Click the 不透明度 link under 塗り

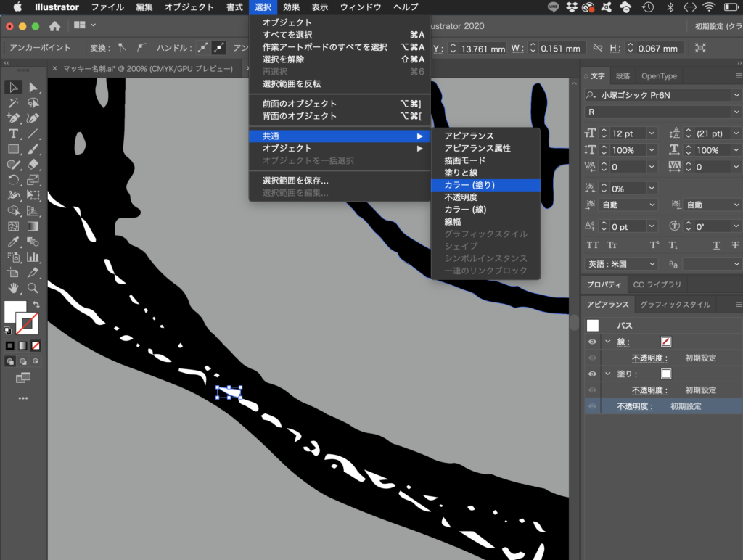click(649, 390)
